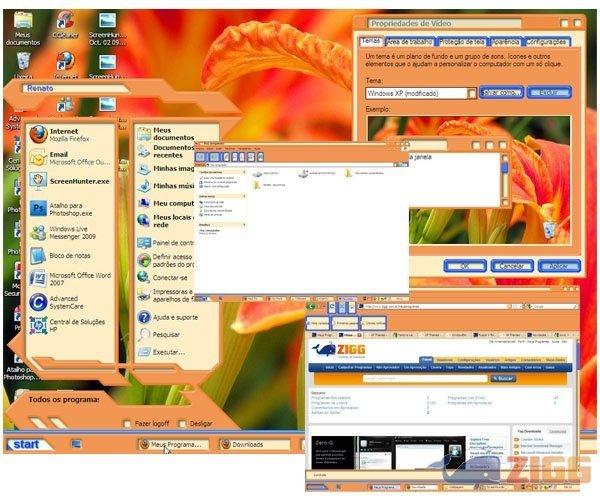Open Minhas músicas folder entry
The width and height of the screenshot is (600, 500).
[166, 186]
